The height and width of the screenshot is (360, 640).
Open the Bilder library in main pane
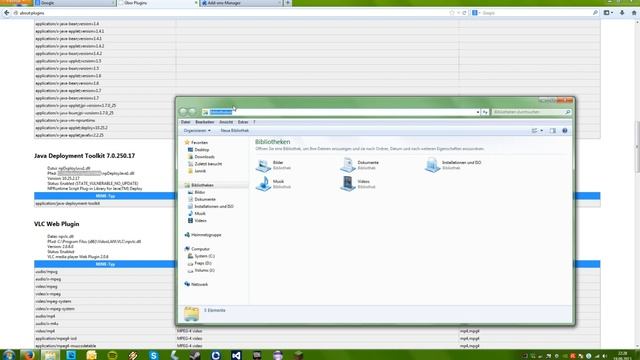pos(273,165)
